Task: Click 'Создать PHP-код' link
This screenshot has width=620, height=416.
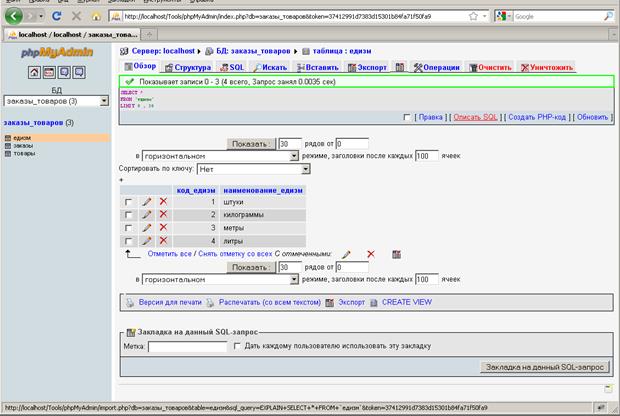Action: pyautogui.click(x=537, y=117)
